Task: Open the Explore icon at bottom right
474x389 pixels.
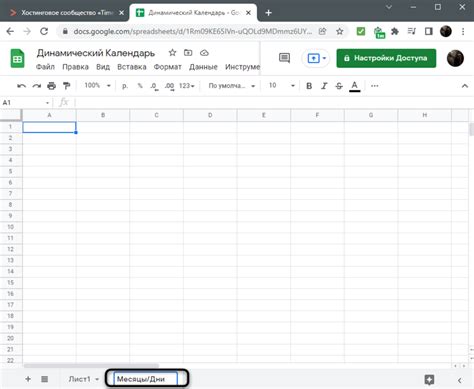Action: pyautogui.click(x=429, y=379)
